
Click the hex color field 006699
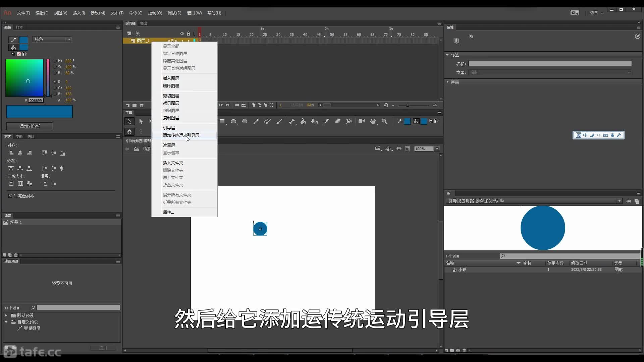click(36, 100)
